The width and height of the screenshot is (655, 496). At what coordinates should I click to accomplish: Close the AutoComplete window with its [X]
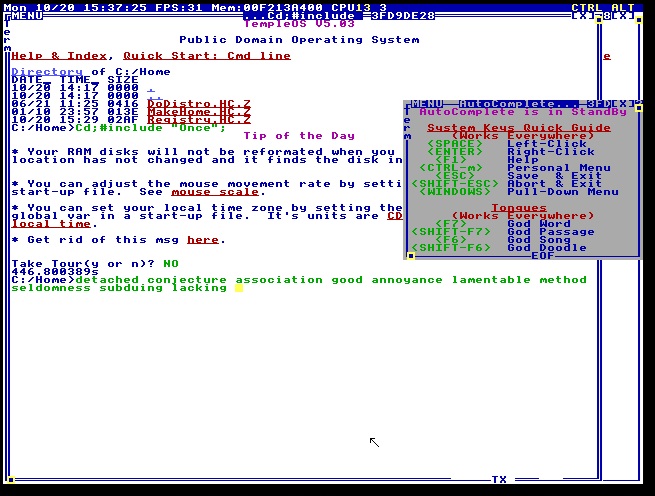point(623,104)
